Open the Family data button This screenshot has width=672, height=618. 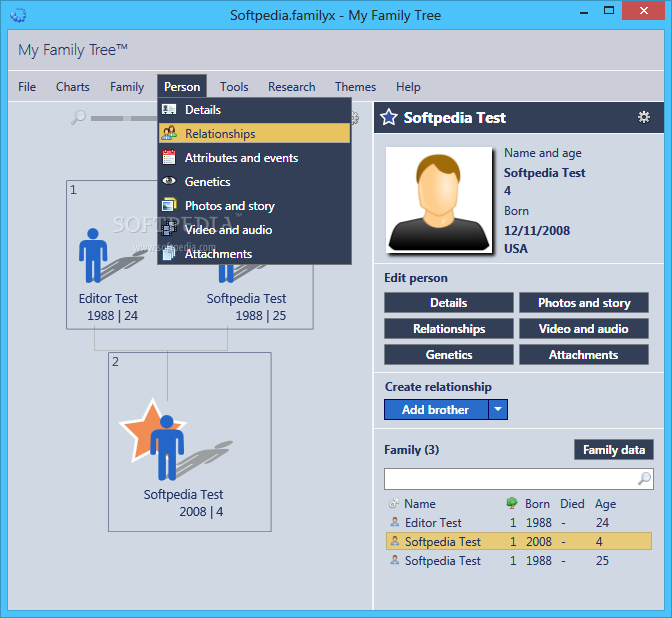[614, 450]
